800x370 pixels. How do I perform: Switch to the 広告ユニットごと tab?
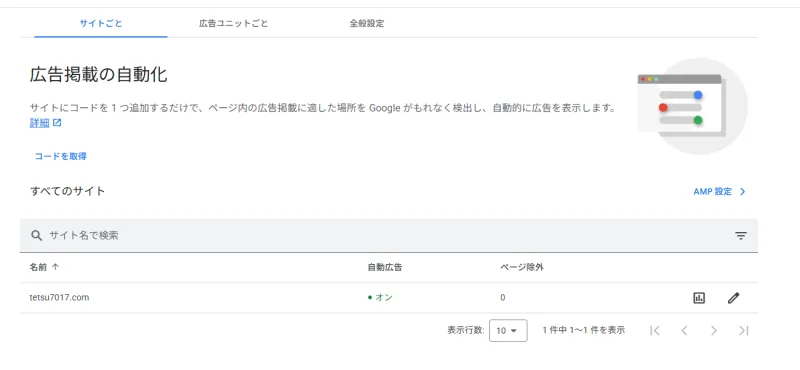pos(234,23)
